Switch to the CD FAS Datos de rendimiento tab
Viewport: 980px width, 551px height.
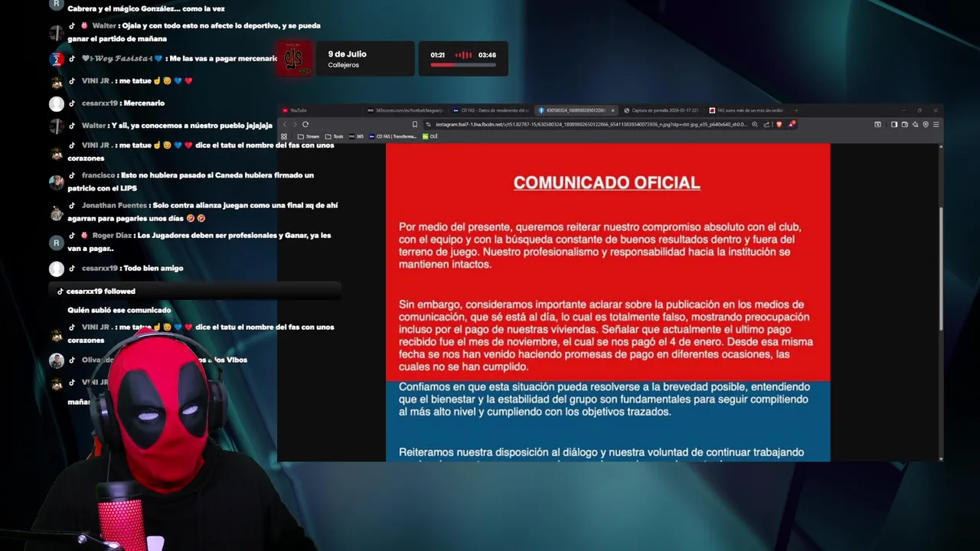(491, 110)
